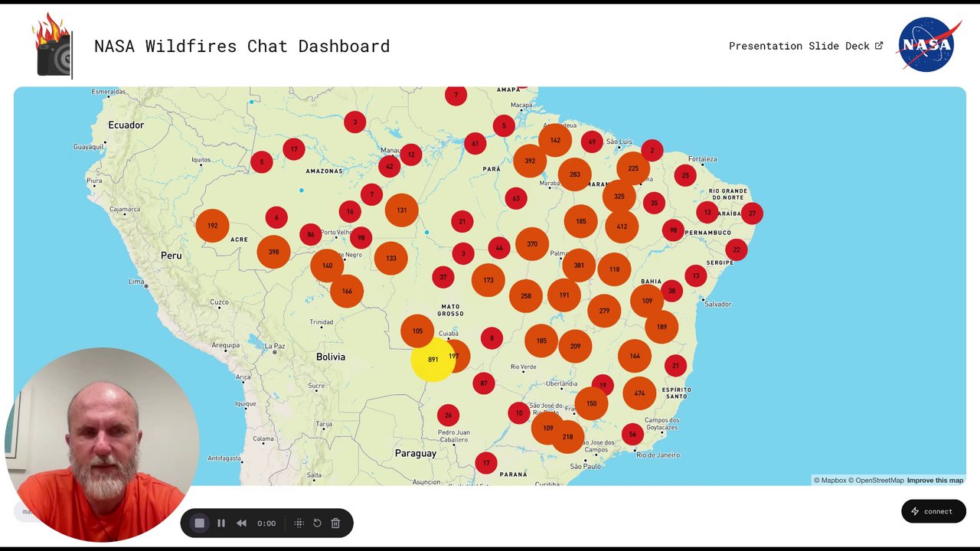Click the stop recording square icon
The image size is (980, 551).
(199, 523)
